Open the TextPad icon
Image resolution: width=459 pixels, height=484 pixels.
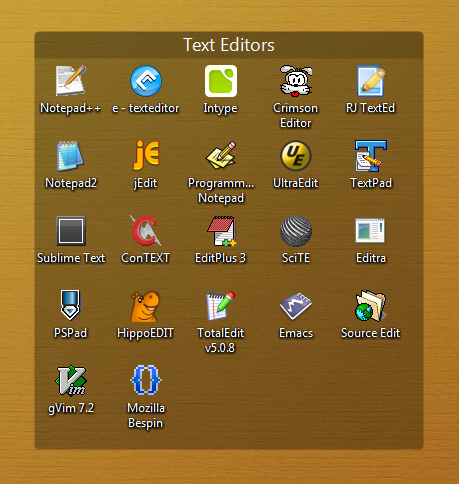371,156
